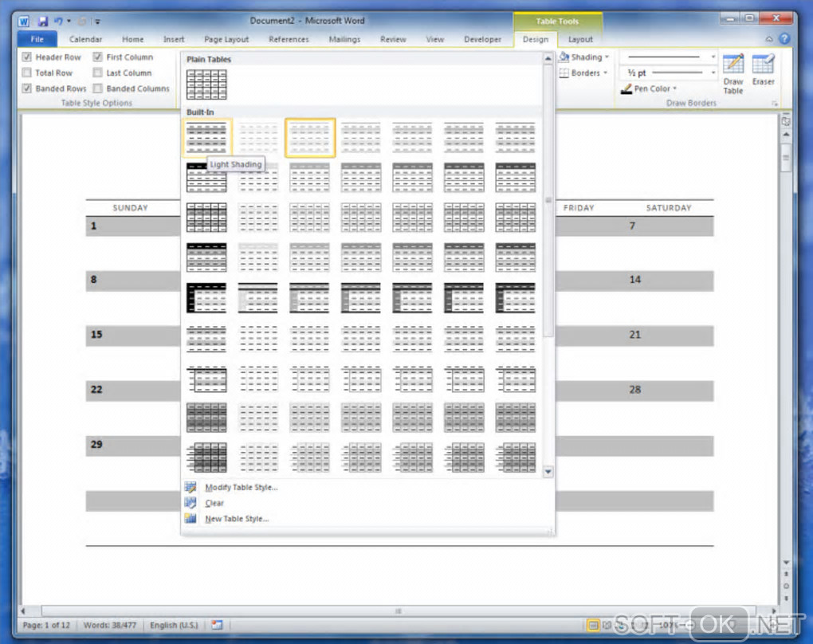Open the Mailings tab
The image size is (813, 644).
344,39
